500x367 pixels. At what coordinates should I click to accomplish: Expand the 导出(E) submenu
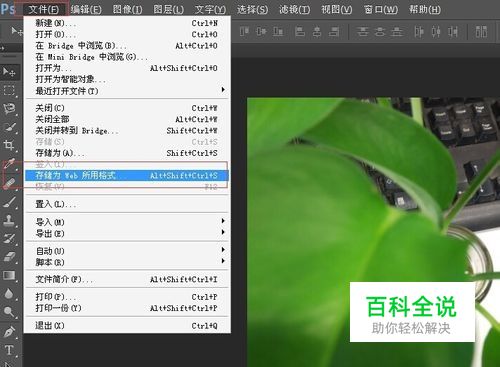[128, 233]
